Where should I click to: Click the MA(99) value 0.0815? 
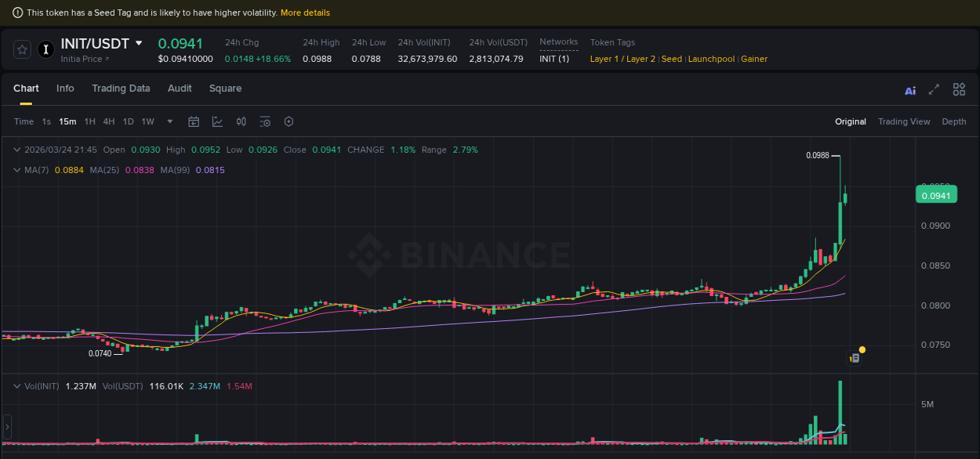210,170
